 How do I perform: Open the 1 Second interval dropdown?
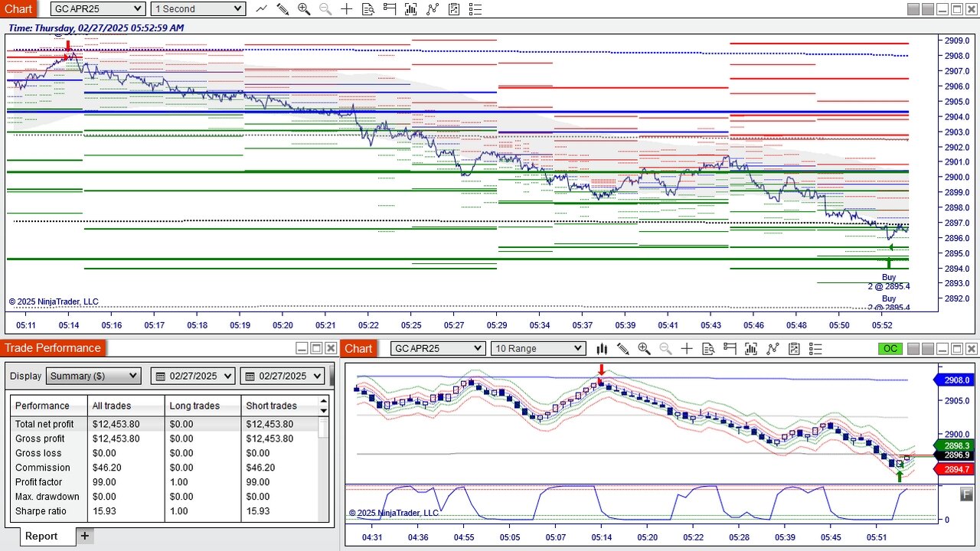pos(198,9)
